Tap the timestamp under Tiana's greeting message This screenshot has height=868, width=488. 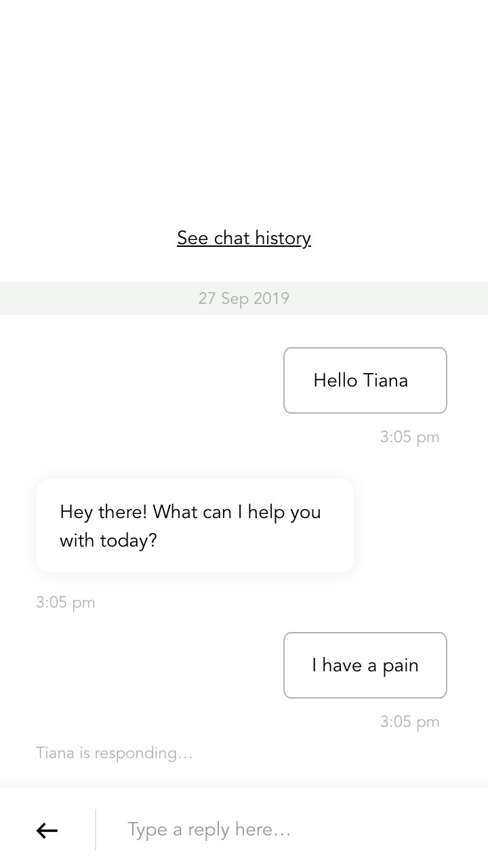[66, 602]
